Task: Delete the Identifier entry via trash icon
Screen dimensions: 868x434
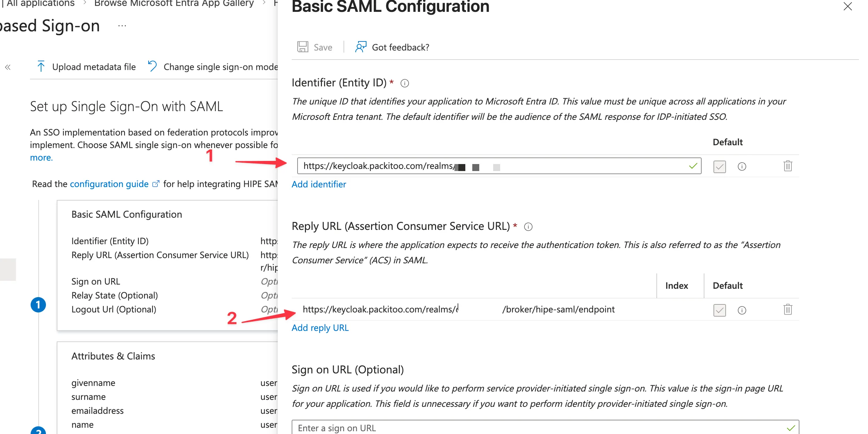Action: coord(788,166)
